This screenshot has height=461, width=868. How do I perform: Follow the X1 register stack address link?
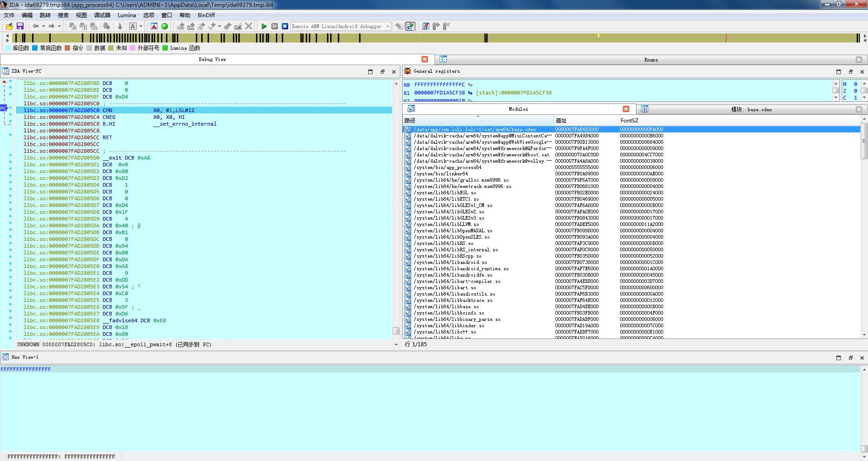[x=513, y=93]
